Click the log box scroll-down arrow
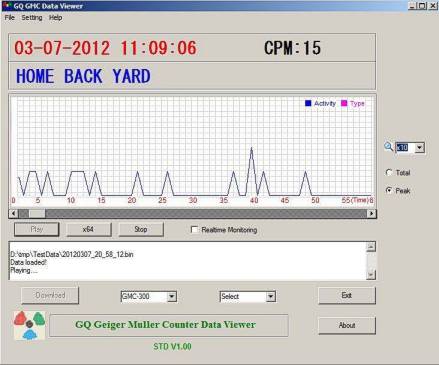The image size is (439, 365). tap(371, 275)
